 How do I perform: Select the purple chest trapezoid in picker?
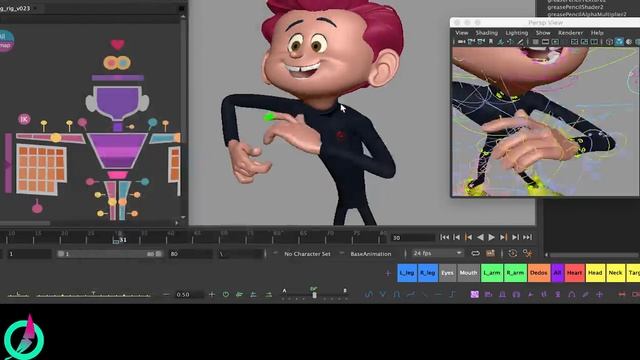click(x=118, y=151)
